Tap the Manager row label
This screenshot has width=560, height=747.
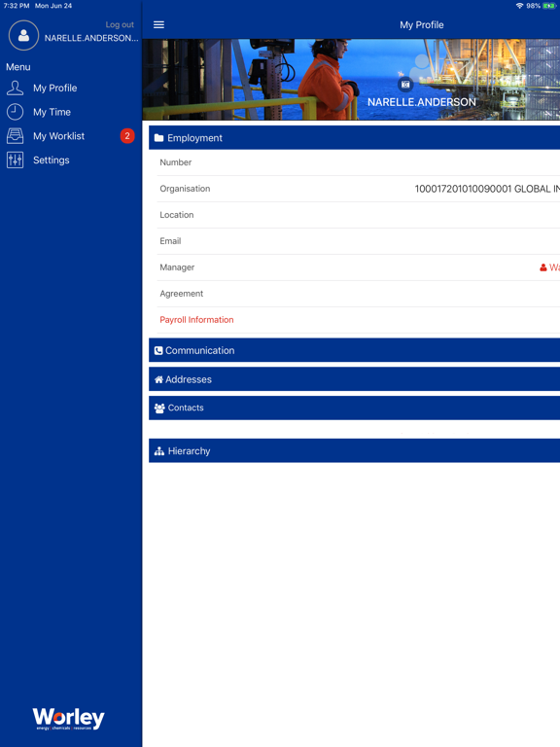click(177, 267)
